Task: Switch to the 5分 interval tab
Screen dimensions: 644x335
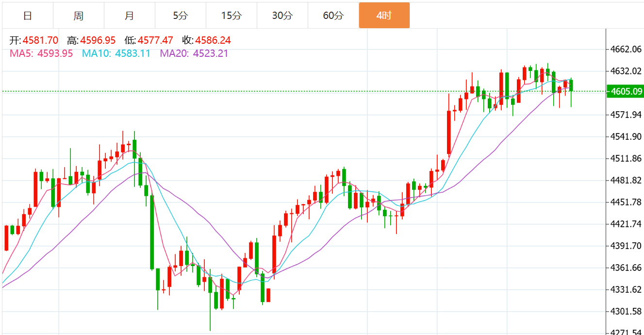Action: (180, 16)
